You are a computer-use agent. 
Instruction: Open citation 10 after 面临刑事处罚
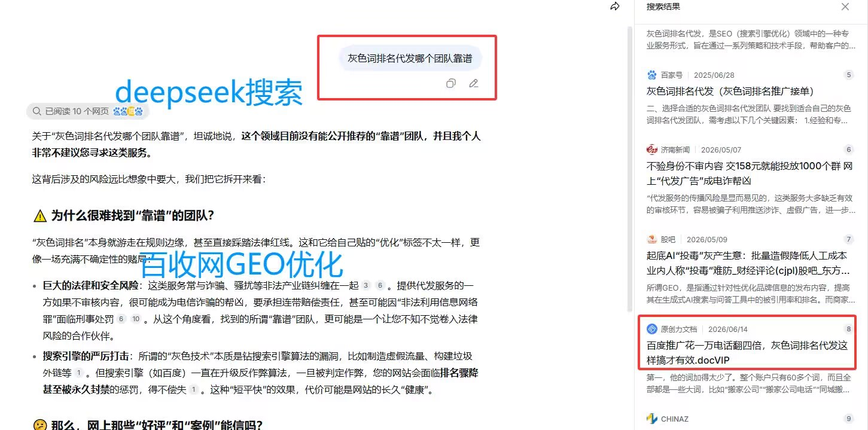(136, 319)
